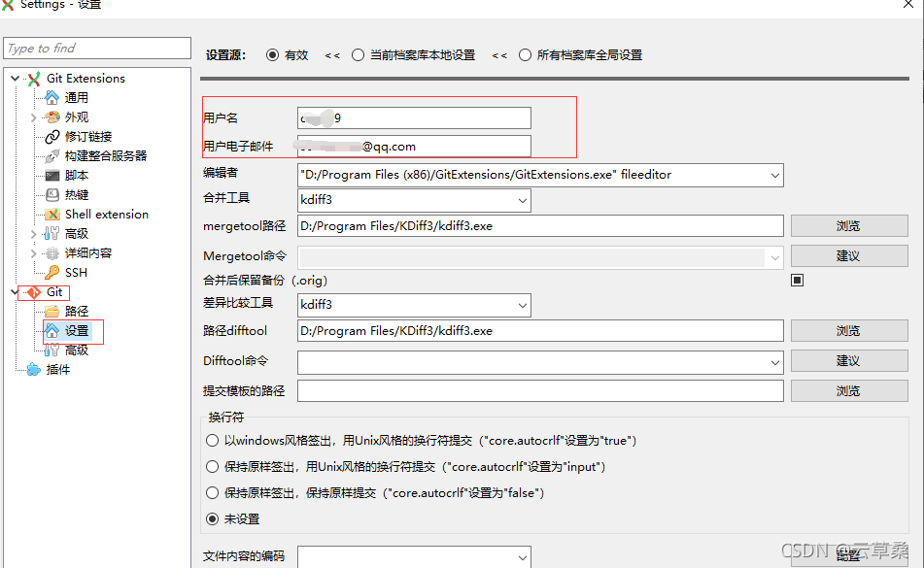Open 通用 settings page label
924x568 pixels.
click(77, 98)
